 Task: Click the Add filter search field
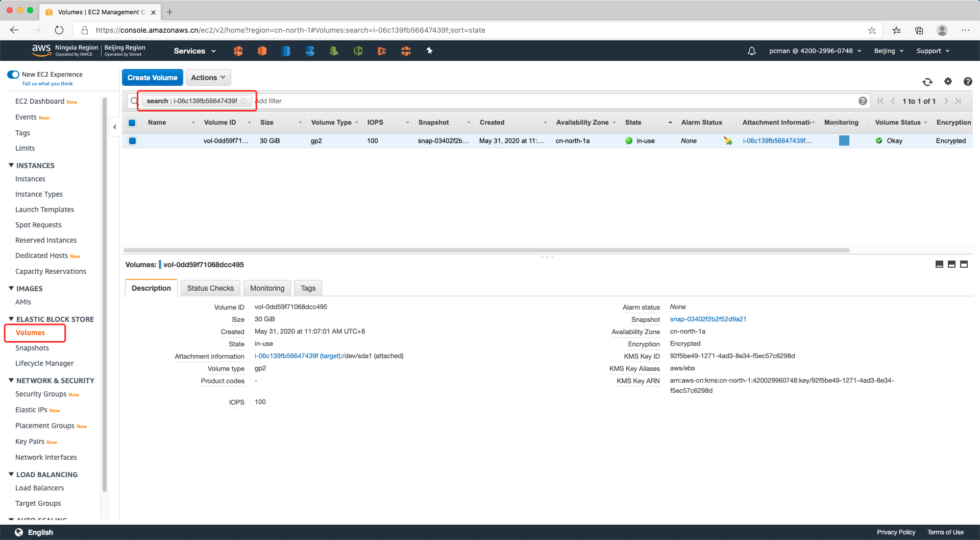(x=510, y=101)
